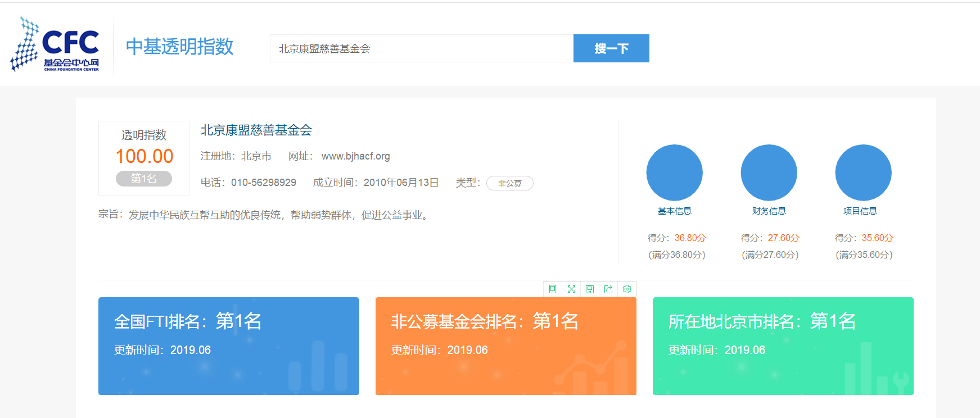
Task: Click the share export arrow icon
Action: (608, 289)
